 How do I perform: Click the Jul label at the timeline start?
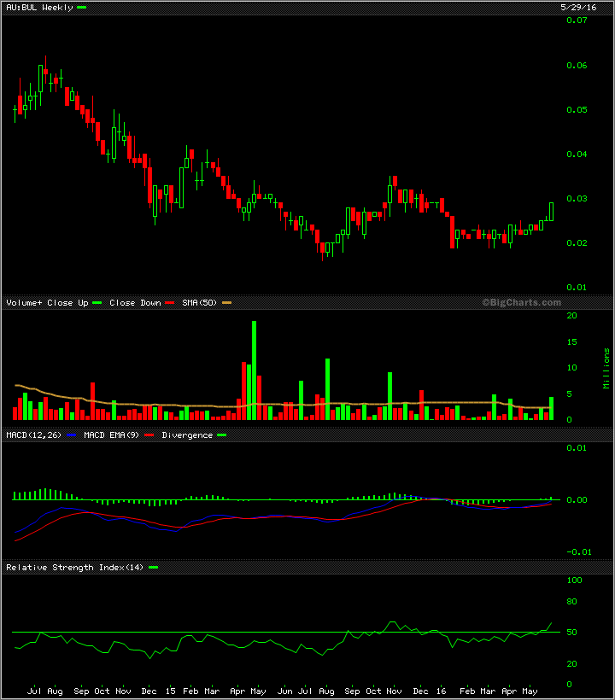pyautogui.click(x=34, y=691)
